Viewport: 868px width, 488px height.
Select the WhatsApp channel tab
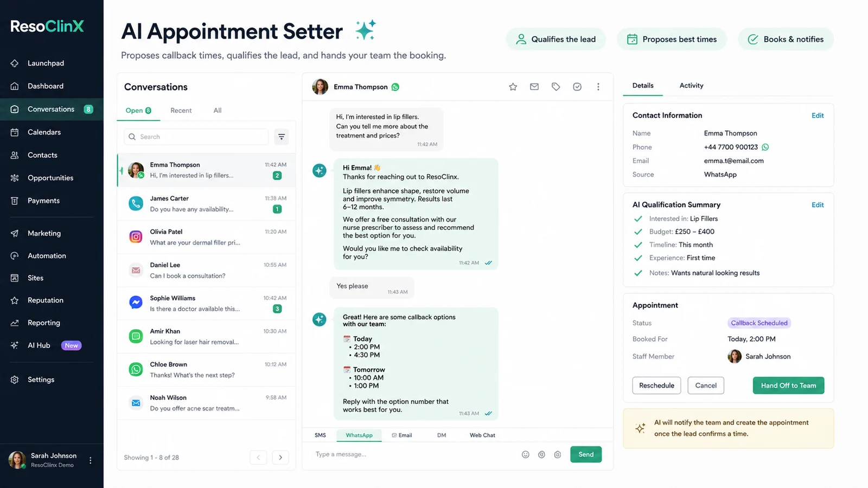point(359,435)
